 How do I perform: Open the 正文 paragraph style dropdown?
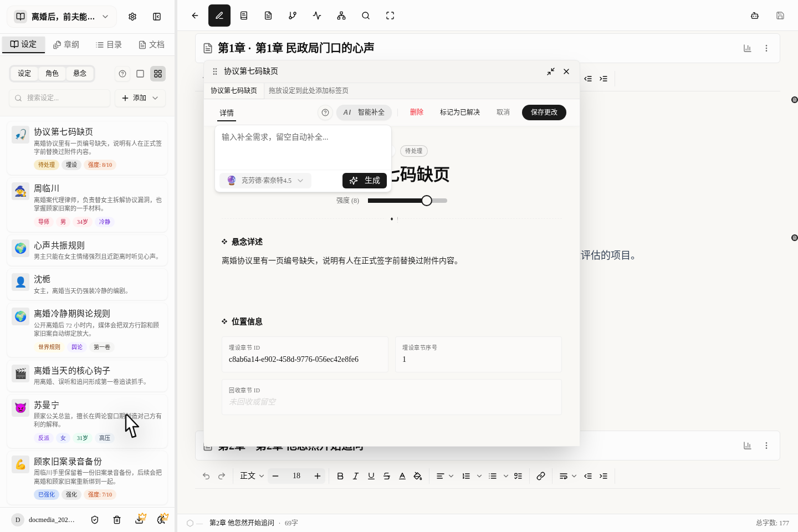251,475
